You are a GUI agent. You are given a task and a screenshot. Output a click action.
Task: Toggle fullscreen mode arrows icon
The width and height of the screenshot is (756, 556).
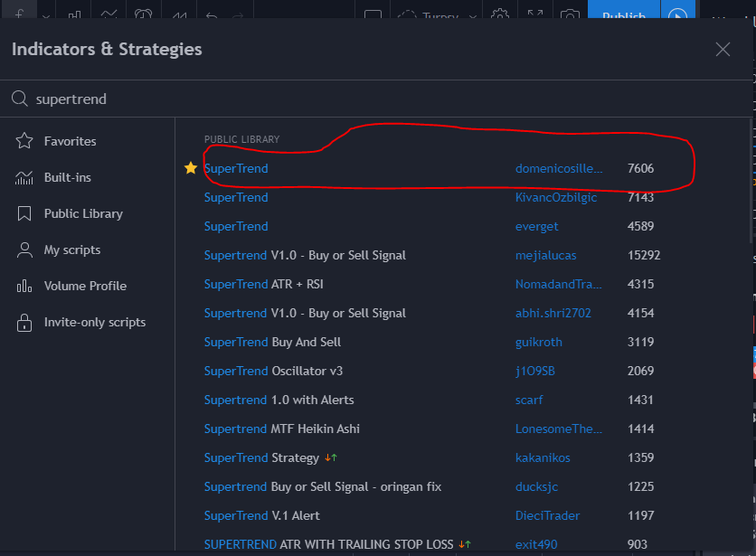click(x=535, y=14)
